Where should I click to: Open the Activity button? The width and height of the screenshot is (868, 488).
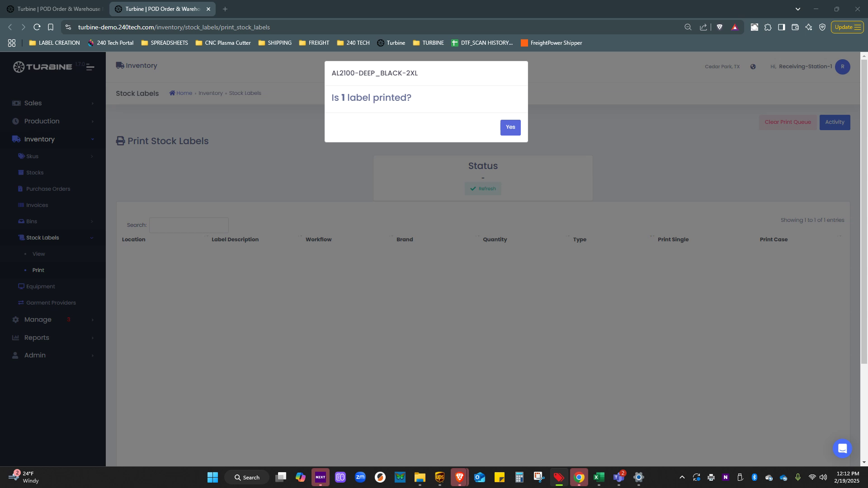click(834, 122)
